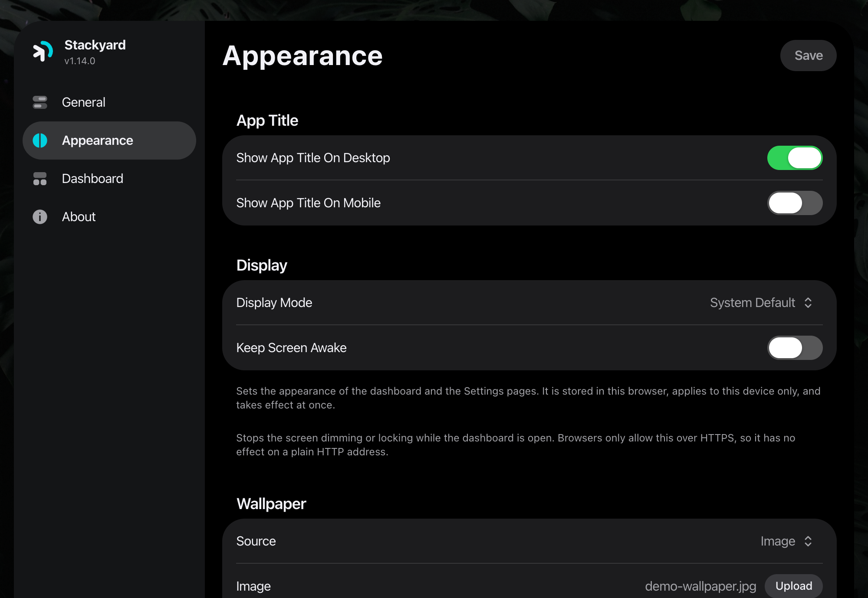868x598 pixels.
Task: Click the Show App Title On Desktop label
Action: [x=313, y=158]
